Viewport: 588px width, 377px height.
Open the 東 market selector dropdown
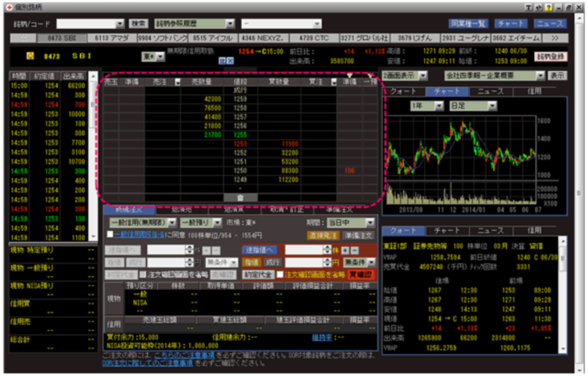(161, 57)
